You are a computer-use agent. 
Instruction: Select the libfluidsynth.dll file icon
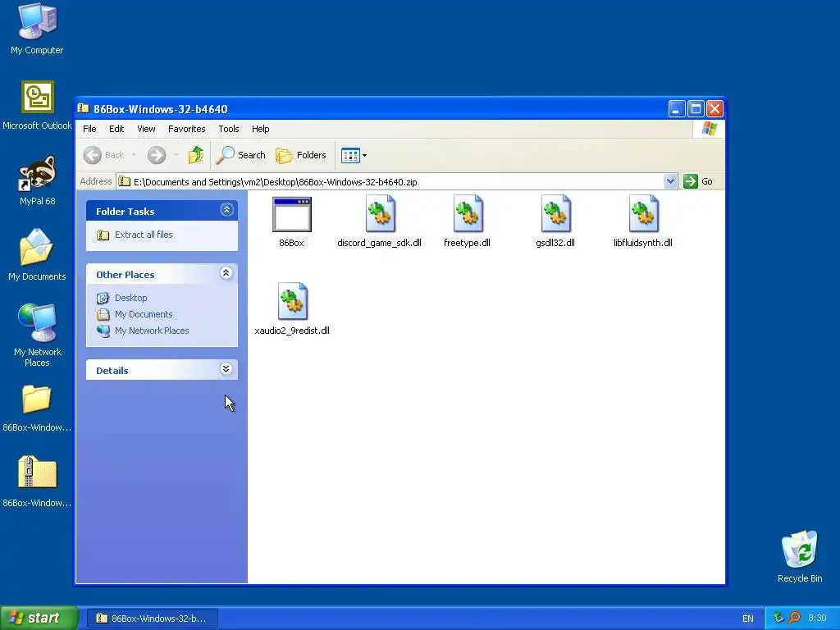pyautogui.click(x=643, y=214)
